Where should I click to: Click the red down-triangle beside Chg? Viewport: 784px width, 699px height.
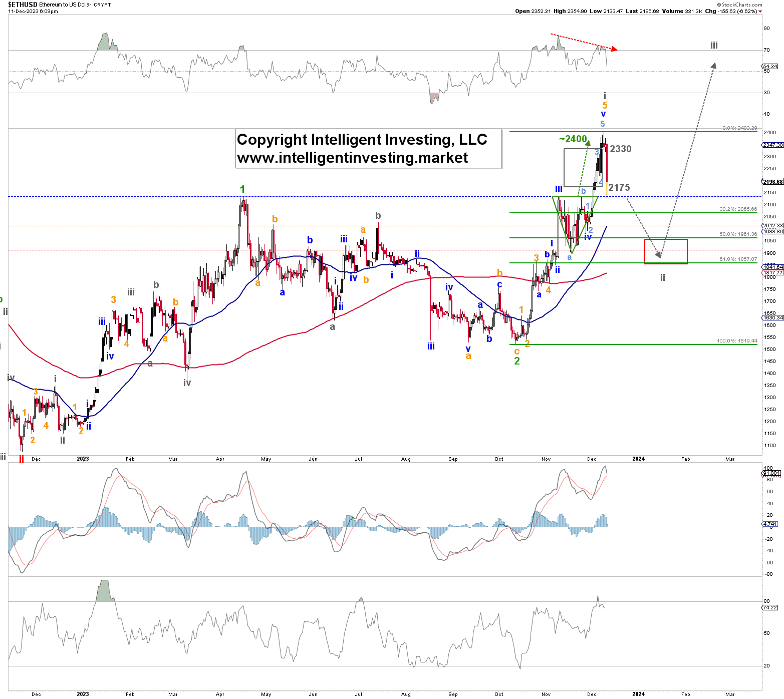760,11
